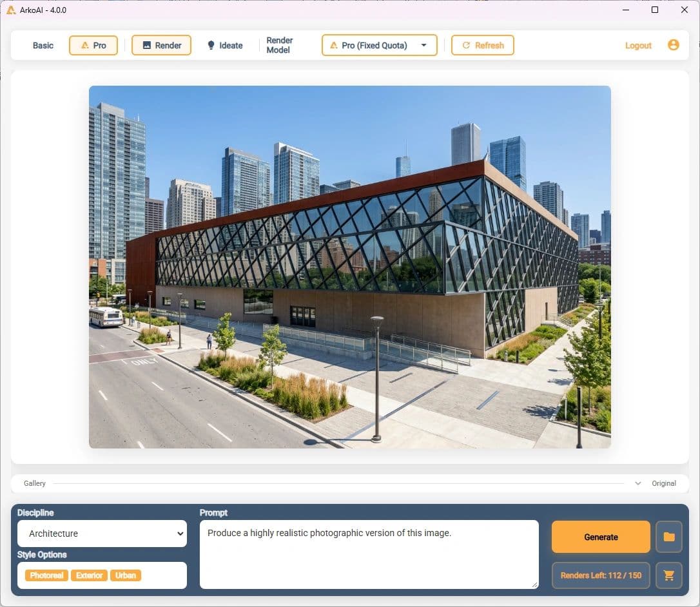Open the shopping cart to buy renders
The width and height of the screenshot is (700, 607).
[x=669, y=576]
